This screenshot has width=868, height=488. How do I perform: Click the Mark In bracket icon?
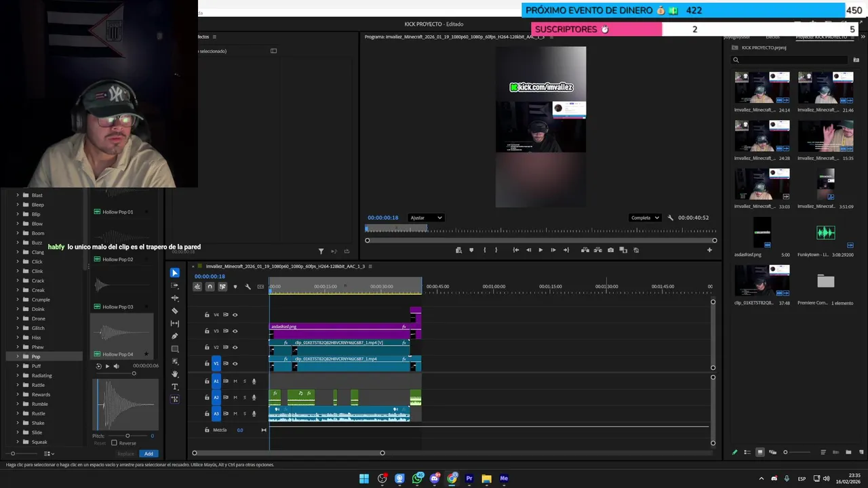click(x=484, y=250)
